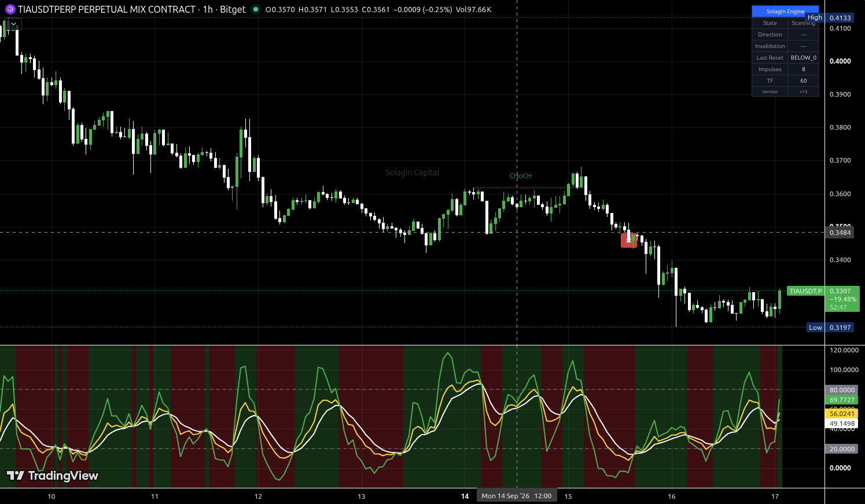Click the Solagin Engine table header

pyautogui.click(x=785, y=12)
